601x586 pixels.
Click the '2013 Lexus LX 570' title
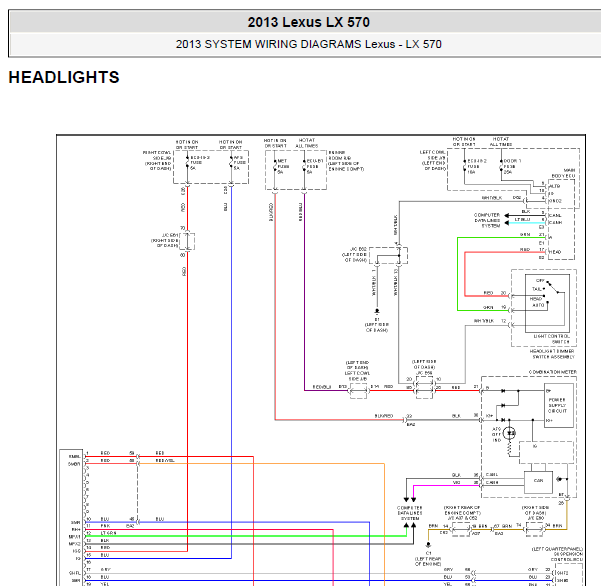click(x=309, y=22)
